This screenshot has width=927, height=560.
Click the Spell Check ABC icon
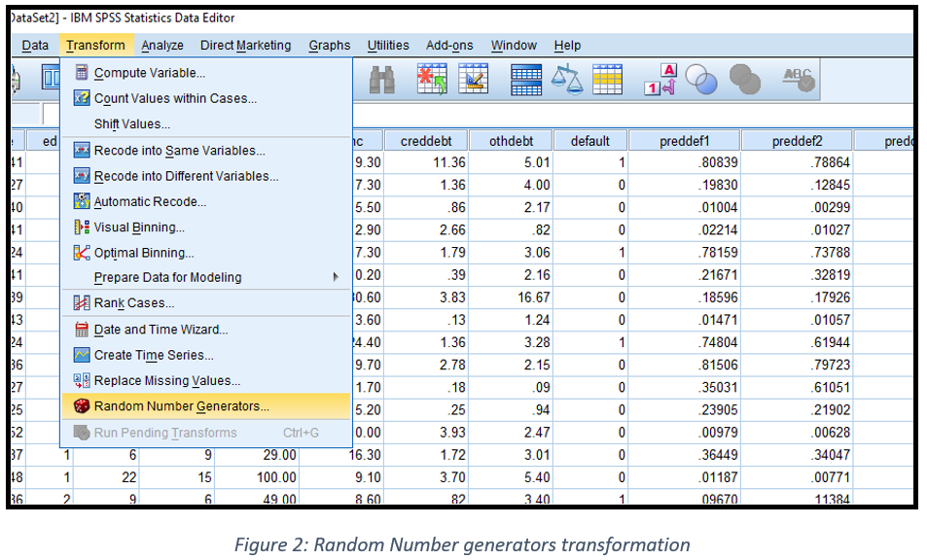[799, 80]
